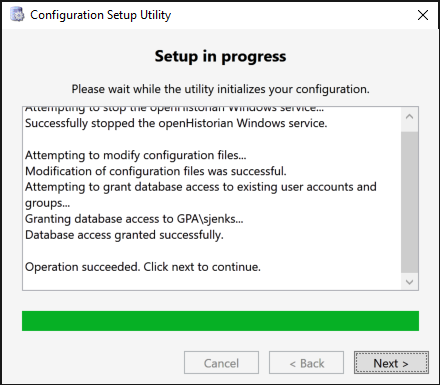The width and height of the screenshot is (440, 385).
Task: Click the blank line above 'Operation succeeded'
Action: (x=212, y=251)
